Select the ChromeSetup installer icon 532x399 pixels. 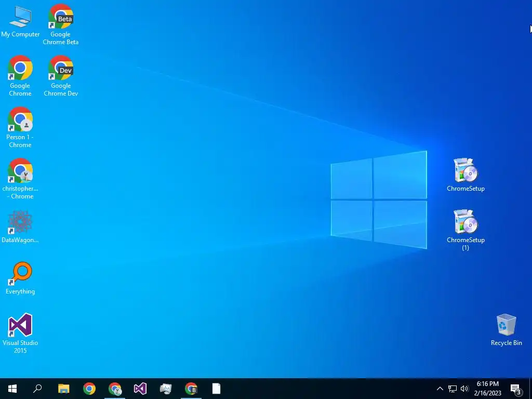(x=465, y=175)
